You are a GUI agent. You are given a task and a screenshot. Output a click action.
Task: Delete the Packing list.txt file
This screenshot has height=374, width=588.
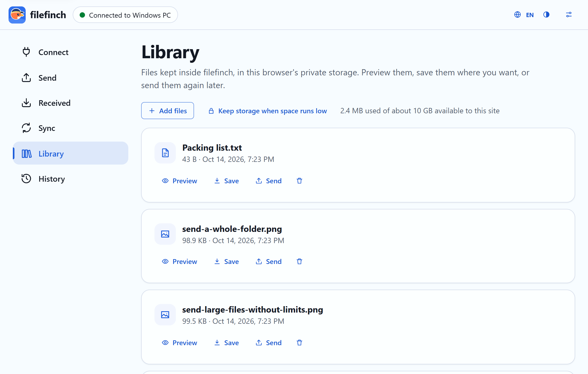click(x=299, y=181)
